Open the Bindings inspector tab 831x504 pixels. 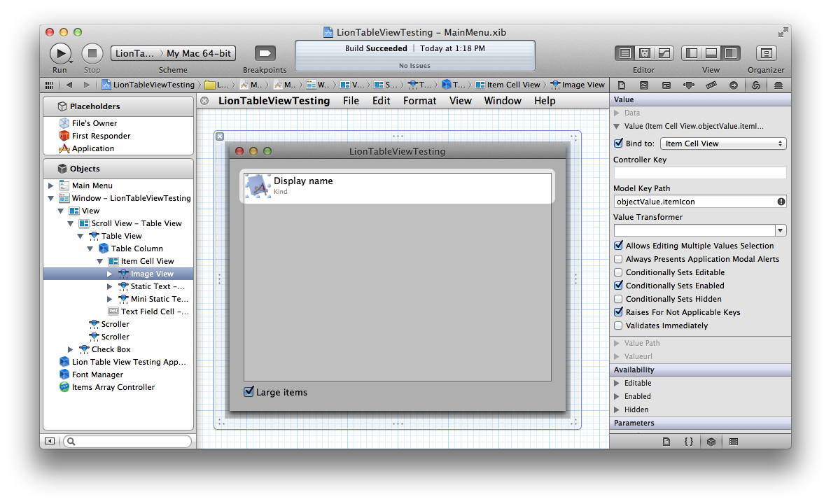(x=756, y=85)
